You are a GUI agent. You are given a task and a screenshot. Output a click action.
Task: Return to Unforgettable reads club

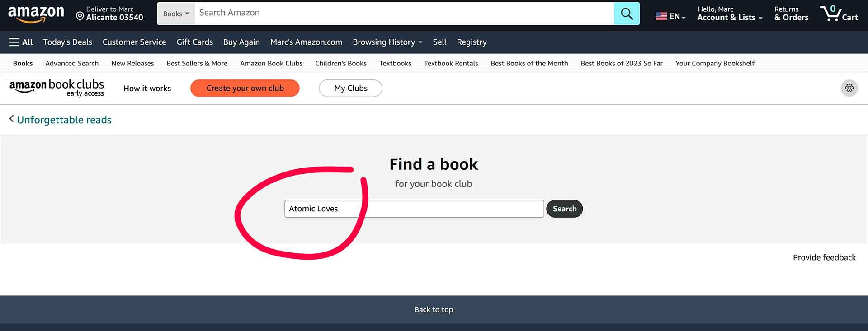pos(64,120)
